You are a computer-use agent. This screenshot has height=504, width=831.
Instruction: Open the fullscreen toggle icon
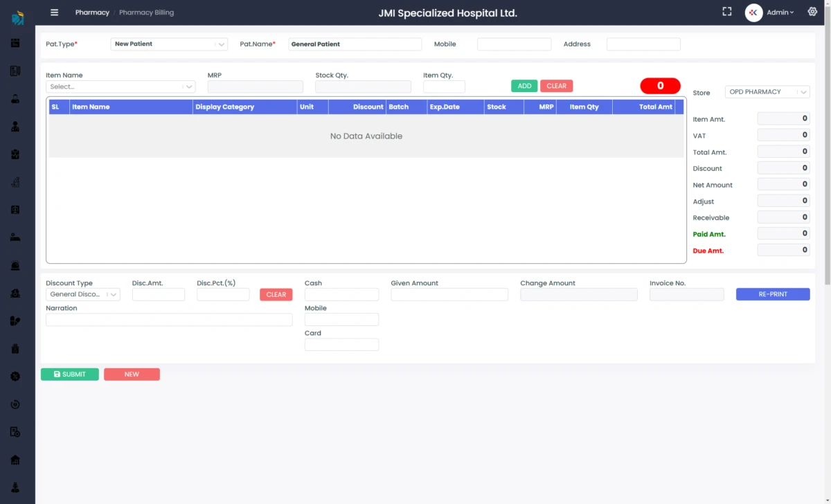pyautogui.click(x=726, y=12)
